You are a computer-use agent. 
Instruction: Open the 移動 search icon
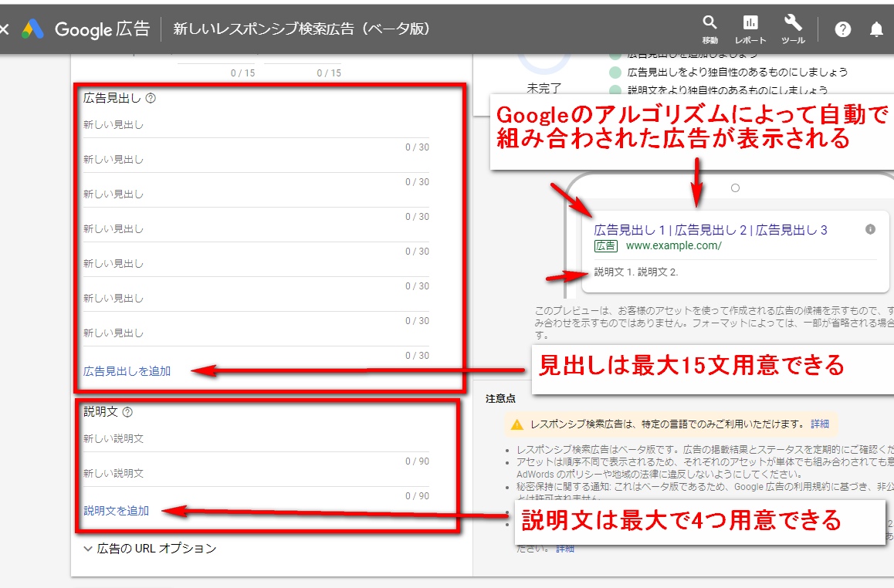click(709, 29)
